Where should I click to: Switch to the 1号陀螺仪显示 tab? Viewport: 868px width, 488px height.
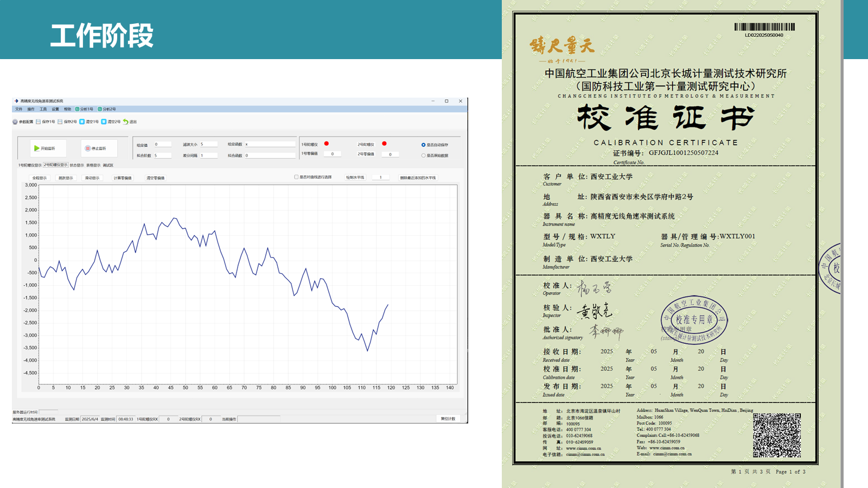[30, 165]
